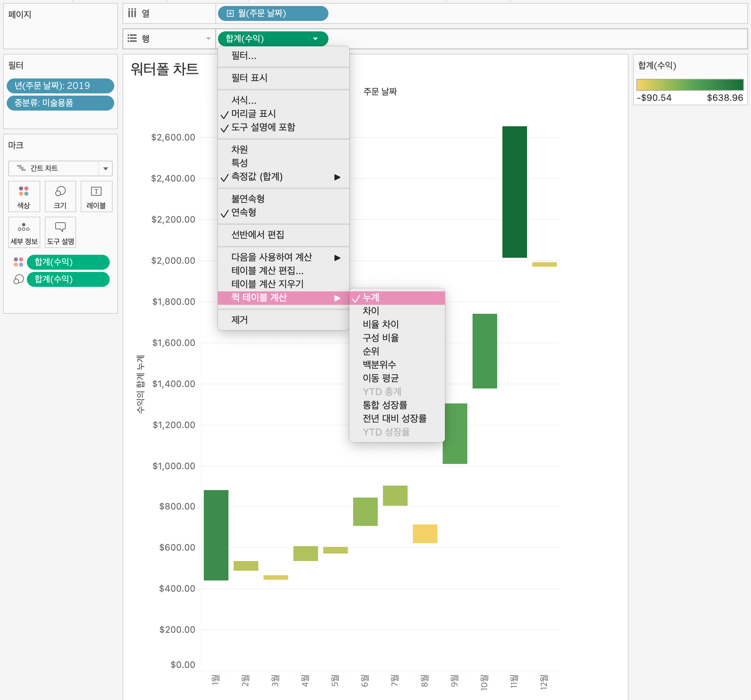This screenshot has width=751, height=700.
Task: Click the 세부 정보 (Detail) marks card icon
Action: [24, 232]
